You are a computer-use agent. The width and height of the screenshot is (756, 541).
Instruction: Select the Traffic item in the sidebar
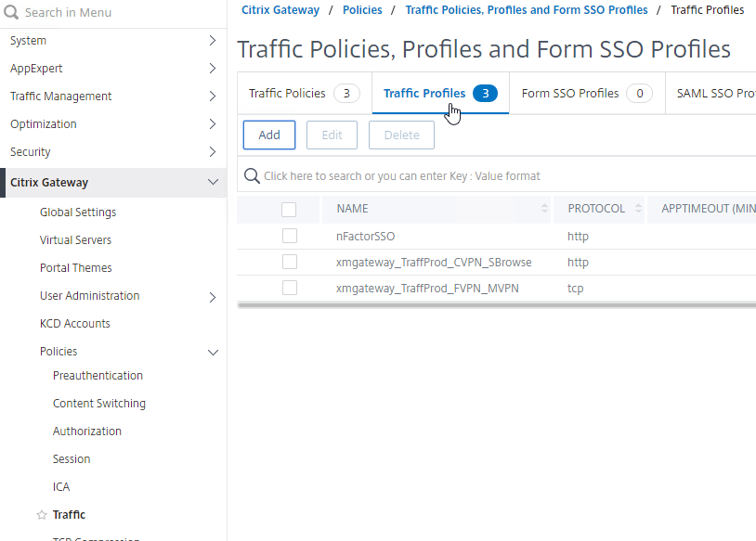point(69,515)
